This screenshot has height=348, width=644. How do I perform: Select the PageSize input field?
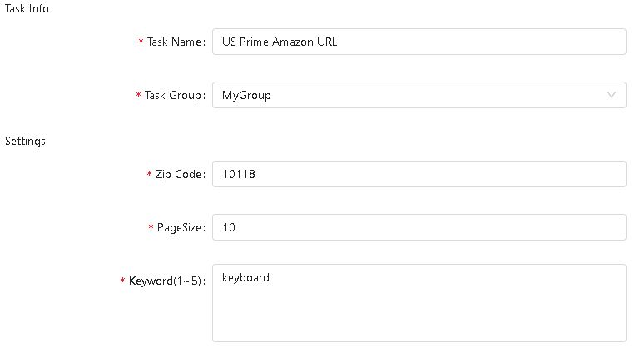(x=419, y=227)
